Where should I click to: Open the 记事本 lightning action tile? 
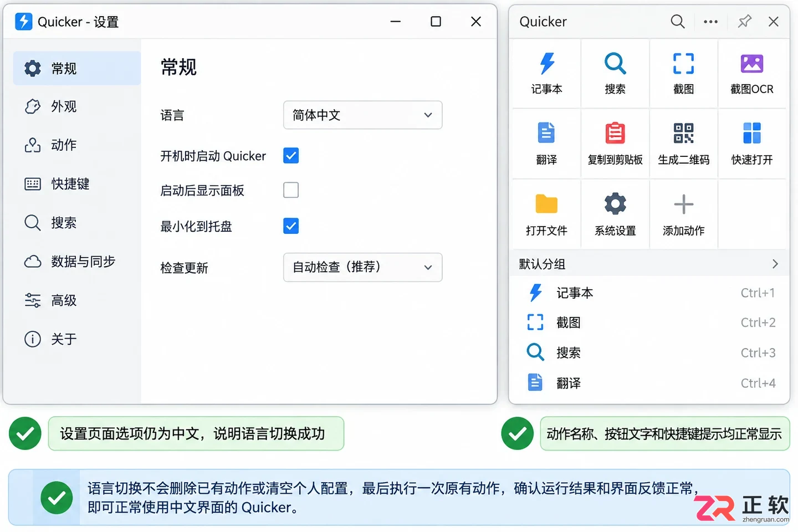click(546, 74)
